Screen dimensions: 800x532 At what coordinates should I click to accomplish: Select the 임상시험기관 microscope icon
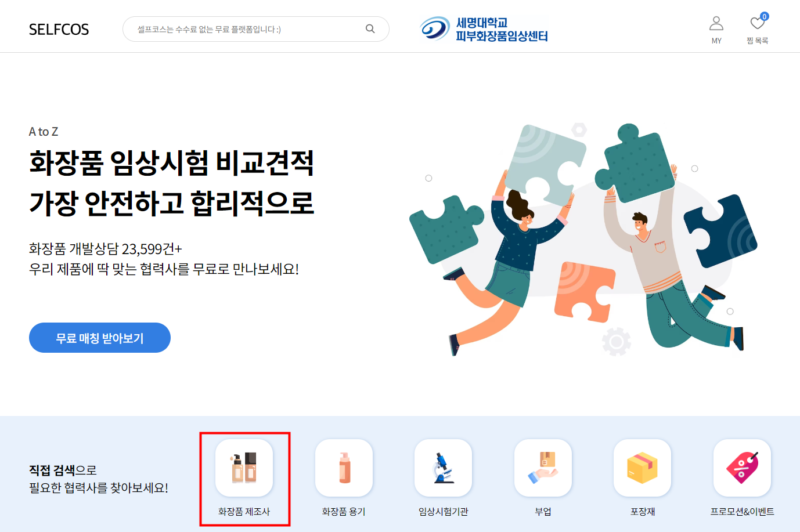(444, 468)
